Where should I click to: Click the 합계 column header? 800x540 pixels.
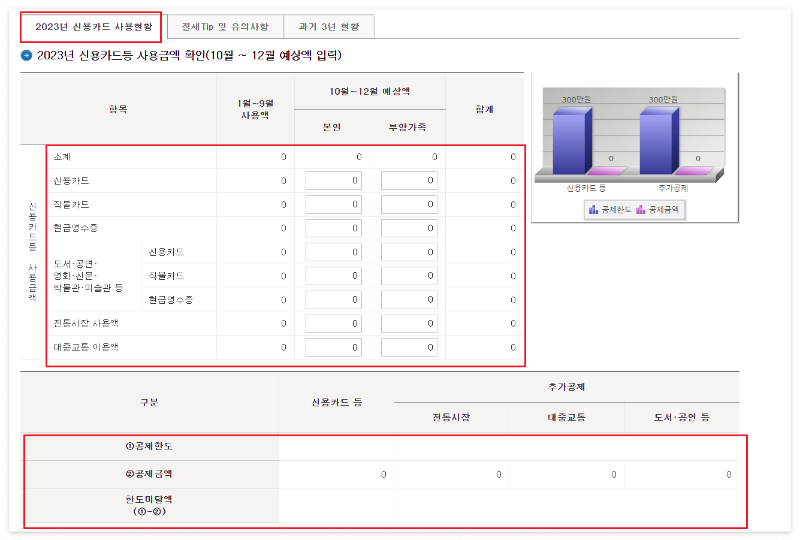tap(484, 109)
